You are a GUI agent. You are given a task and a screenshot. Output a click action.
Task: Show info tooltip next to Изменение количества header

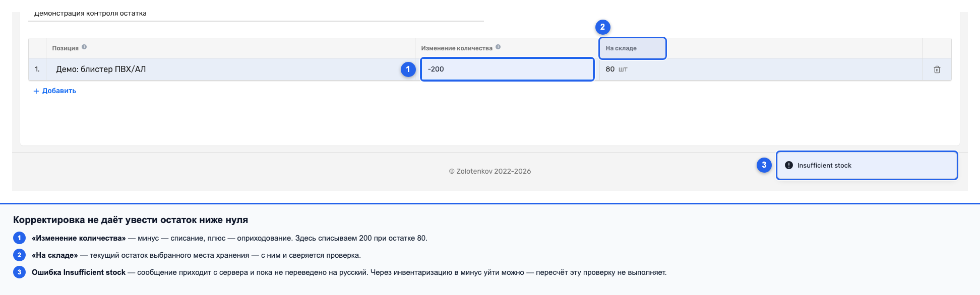(x=498, y=47)
